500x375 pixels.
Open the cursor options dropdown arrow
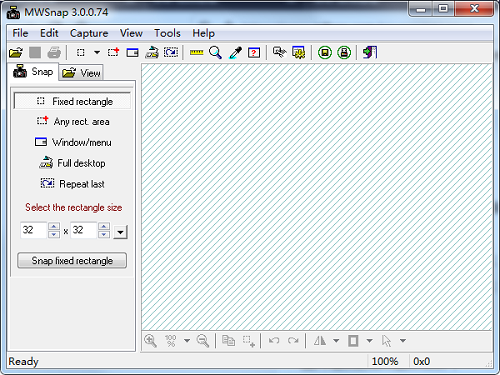pos(403,341)
